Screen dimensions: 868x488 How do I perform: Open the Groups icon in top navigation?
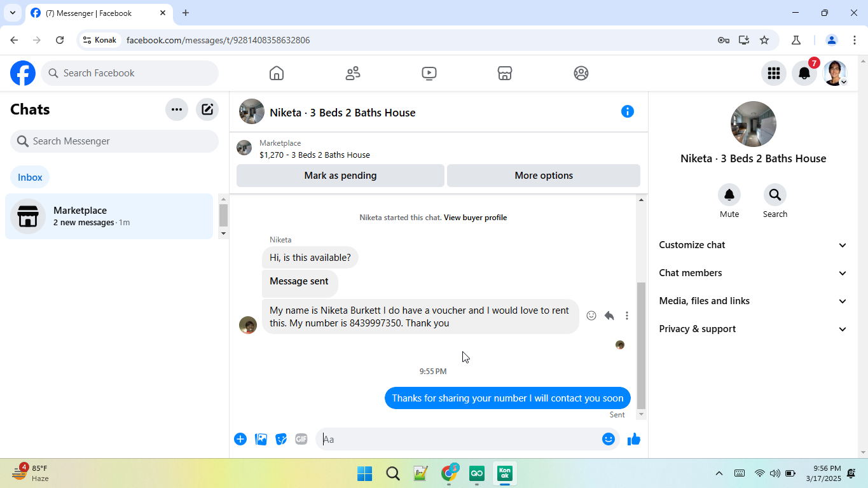click(x=581, y=73)
